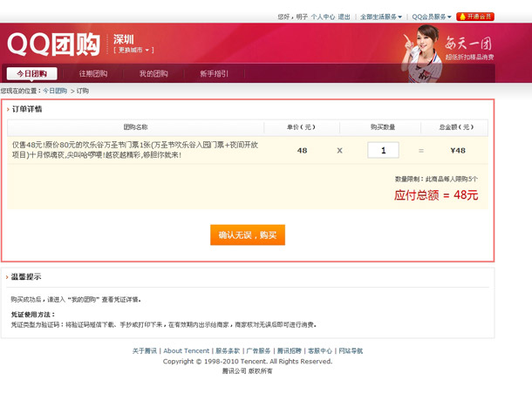Viewport: 532px width, 401px height.
Task: Click the 凭证使用方法 heading
Action: [x=32, y=315]
